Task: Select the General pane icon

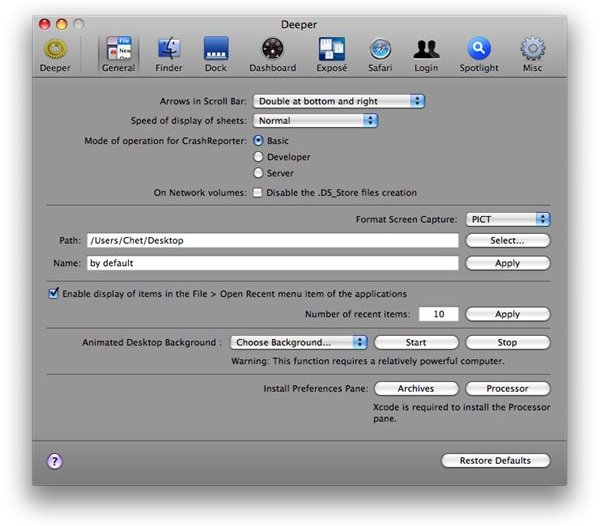Action: pyautogui.click(x=118, y=55)
